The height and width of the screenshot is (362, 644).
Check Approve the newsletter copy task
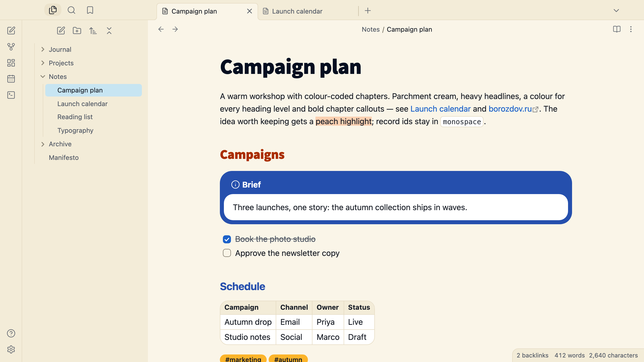click(x=227, y=253)
